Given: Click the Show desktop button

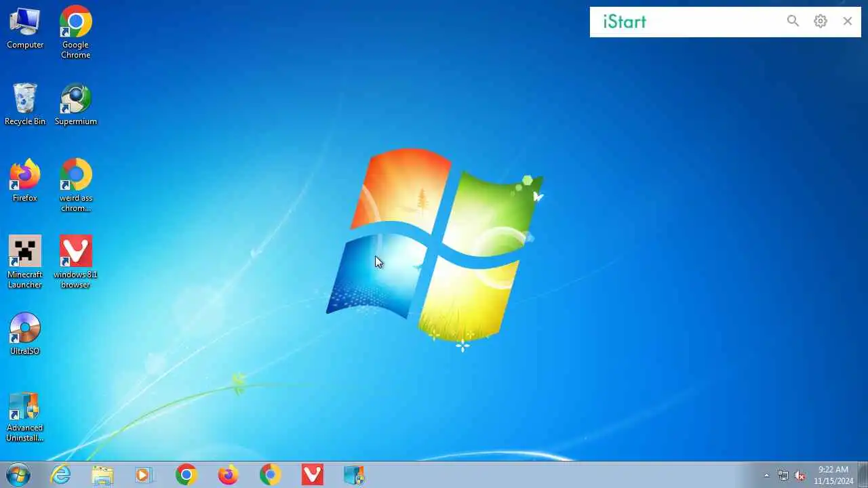Looking at the screenshot, I should [863, 475].
